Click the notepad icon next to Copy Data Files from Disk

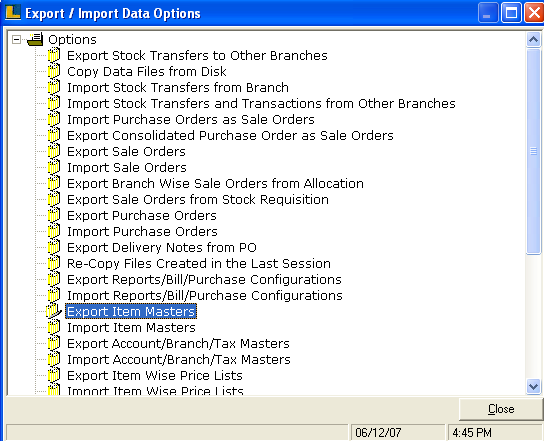coord(54,71)
